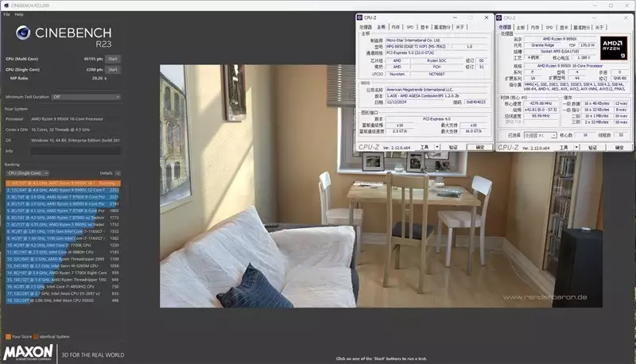Open the 处理器 #1 selector combo box
The height and width of the screenshot is (364, 636).
(540, 135)
